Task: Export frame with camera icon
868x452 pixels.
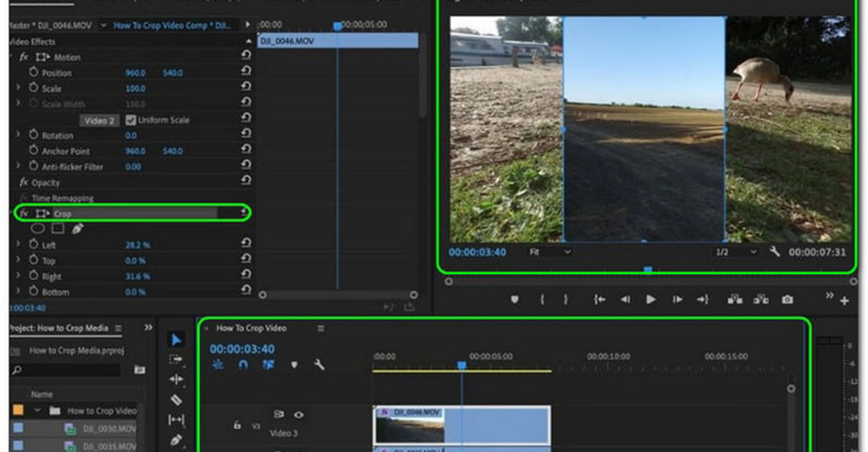Action: point(787,299)
